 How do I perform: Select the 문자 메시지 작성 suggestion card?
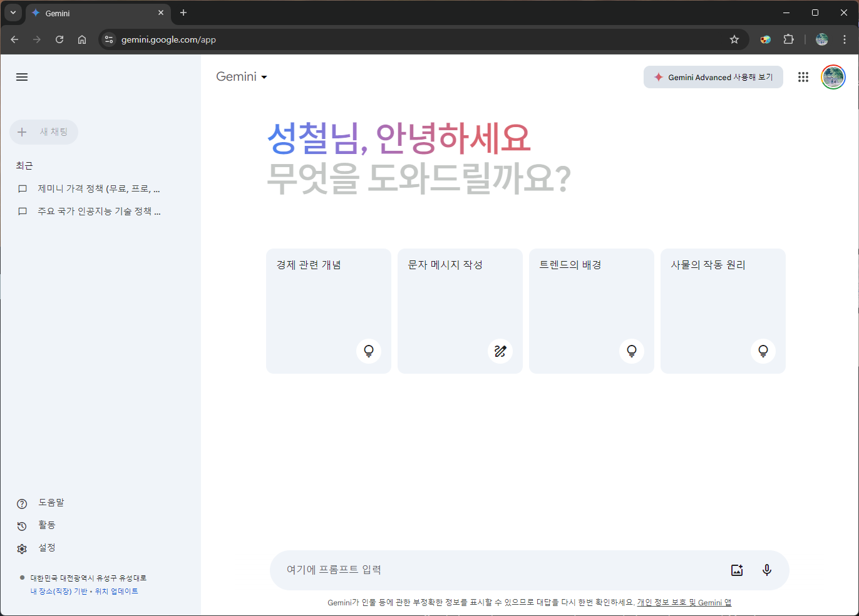(x=460, y=311)
